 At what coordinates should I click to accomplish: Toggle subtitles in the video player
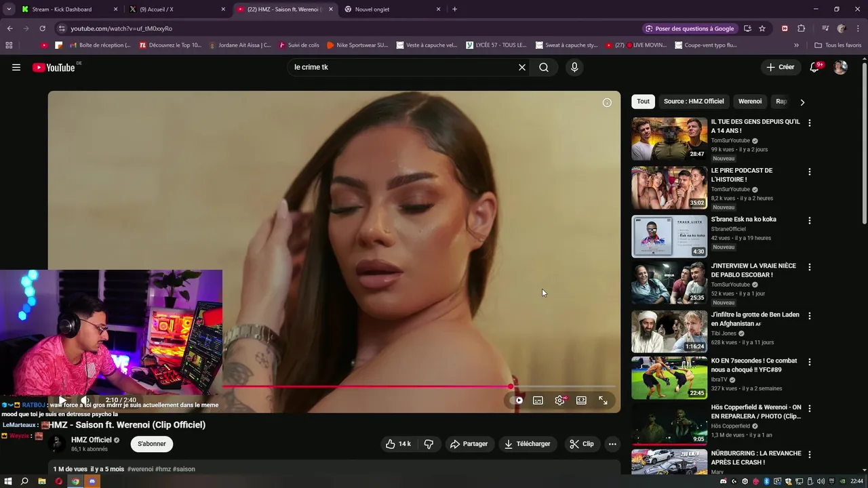coord(538,401)
